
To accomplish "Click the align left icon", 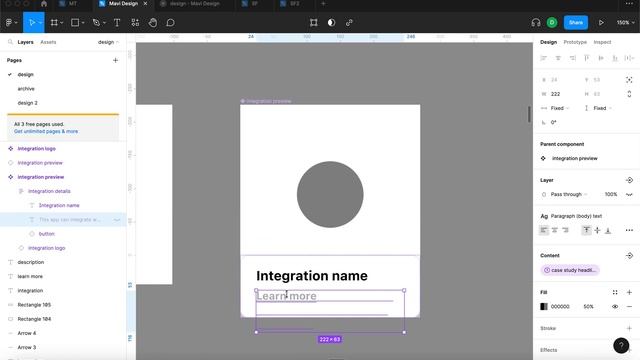I will (x=544, y=58).
